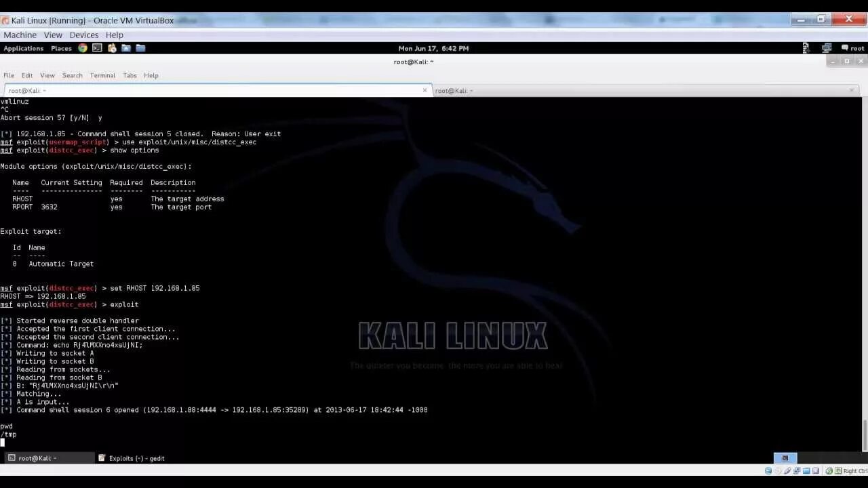Image resolution: width=868 pixels, height=488 pixels.
Task: Click the terminal cursor input line
Action: 3,443
